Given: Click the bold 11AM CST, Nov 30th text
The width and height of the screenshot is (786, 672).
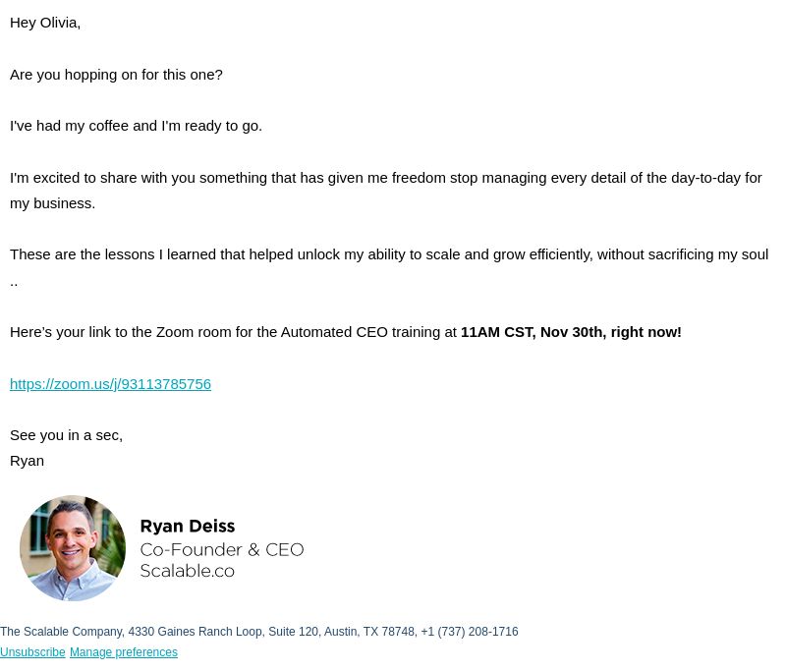Looking at the screenshot, I should tap(532, 332).
